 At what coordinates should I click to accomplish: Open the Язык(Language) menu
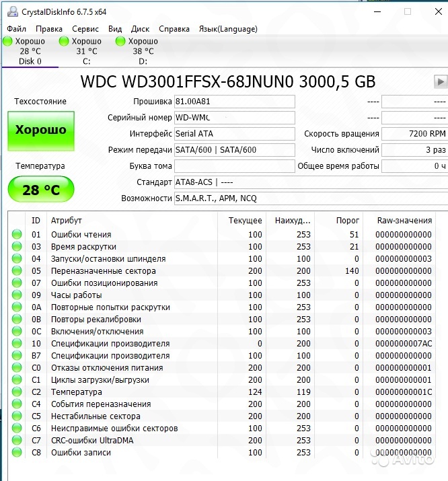[228, 29]
